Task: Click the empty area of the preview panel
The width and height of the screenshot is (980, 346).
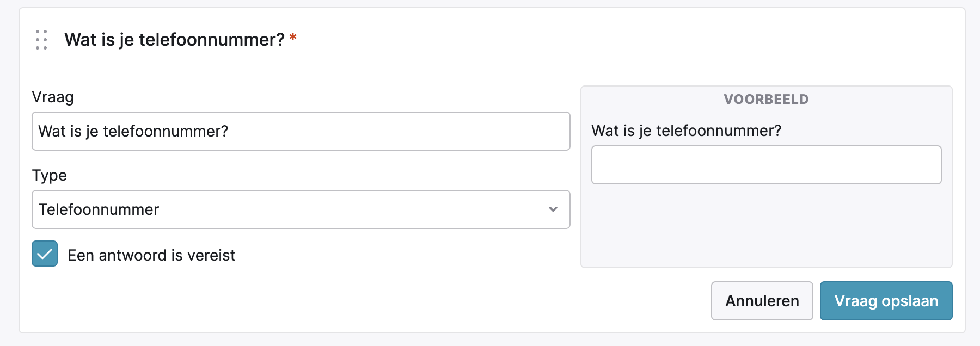Action: point(766,226)
